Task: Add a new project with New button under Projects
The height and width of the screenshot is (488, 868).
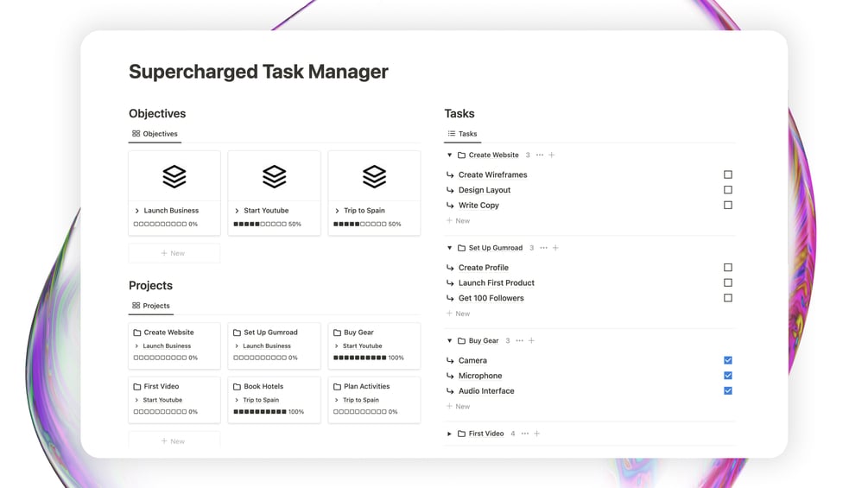Action: coord(174,441)
